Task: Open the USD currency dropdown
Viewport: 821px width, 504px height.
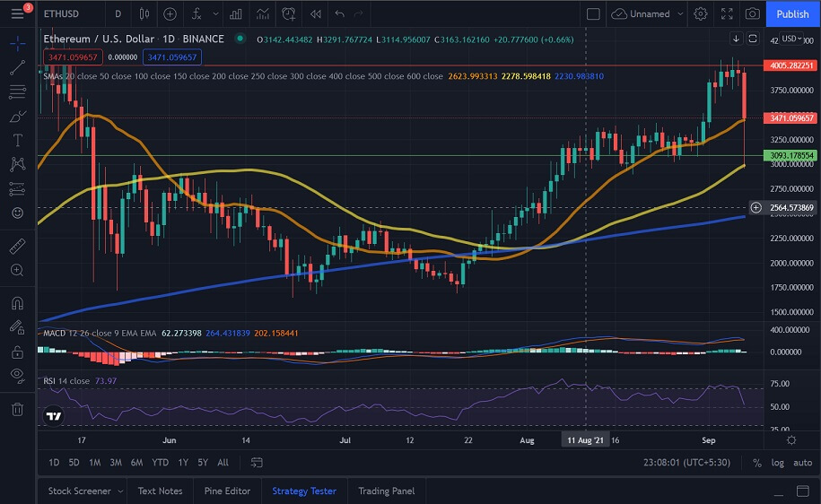Action: pos(791,39)
